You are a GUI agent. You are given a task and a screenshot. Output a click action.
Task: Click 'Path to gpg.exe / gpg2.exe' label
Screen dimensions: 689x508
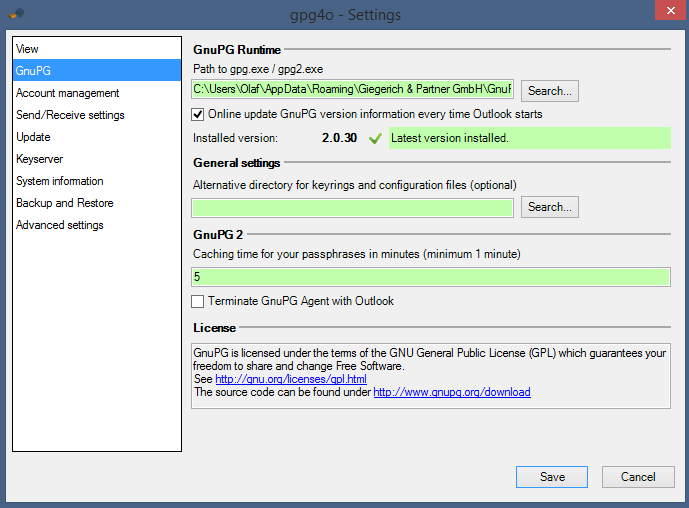[258, 69]
